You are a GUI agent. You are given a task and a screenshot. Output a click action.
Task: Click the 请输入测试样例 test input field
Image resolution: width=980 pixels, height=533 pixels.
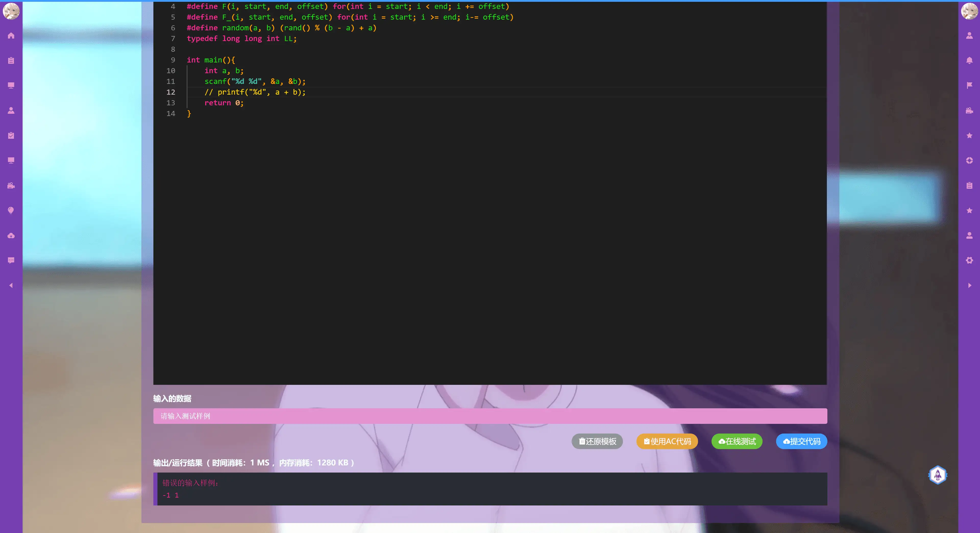[490, 416]
